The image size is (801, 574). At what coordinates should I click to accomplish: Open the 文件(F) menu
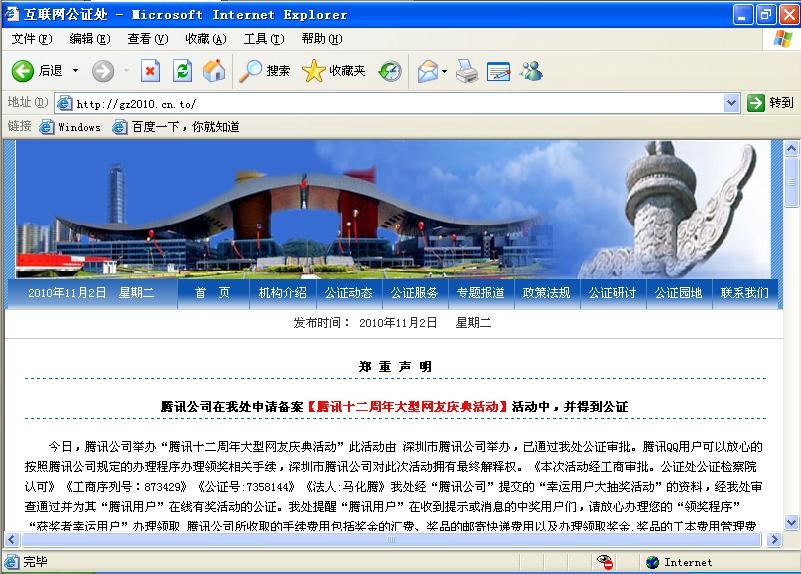pyautogui.click(x=32, y=39)
